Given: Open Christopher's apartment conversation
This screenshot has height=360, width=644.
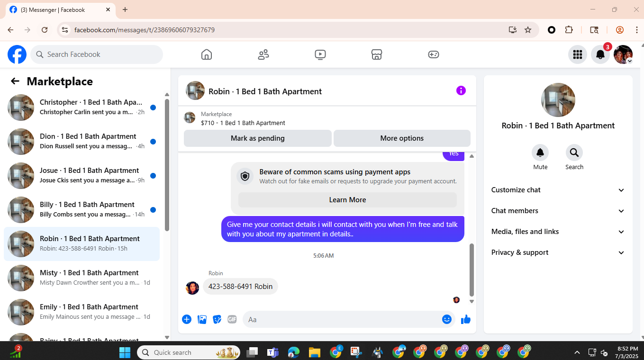Looking at the screenshot, I should (x=82, y=108).
